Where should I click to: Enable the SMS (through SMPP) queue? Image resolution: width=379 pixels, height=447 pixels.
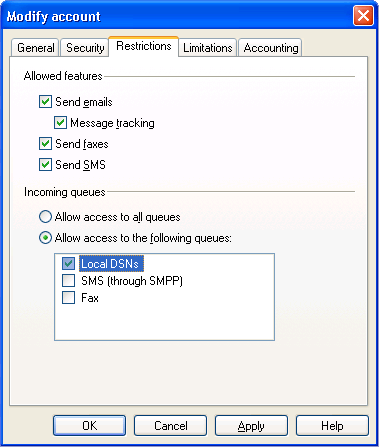click(68, 281)
